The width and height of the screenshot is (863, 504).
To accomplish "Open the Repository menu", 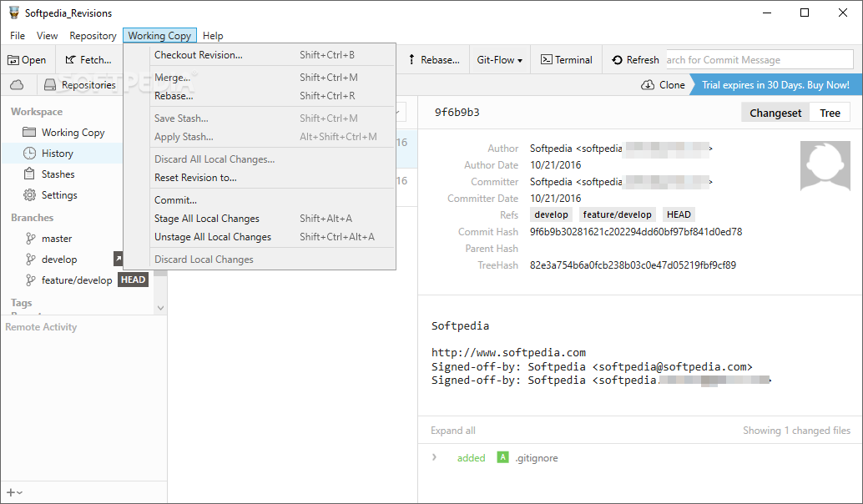I will (93, 35).
